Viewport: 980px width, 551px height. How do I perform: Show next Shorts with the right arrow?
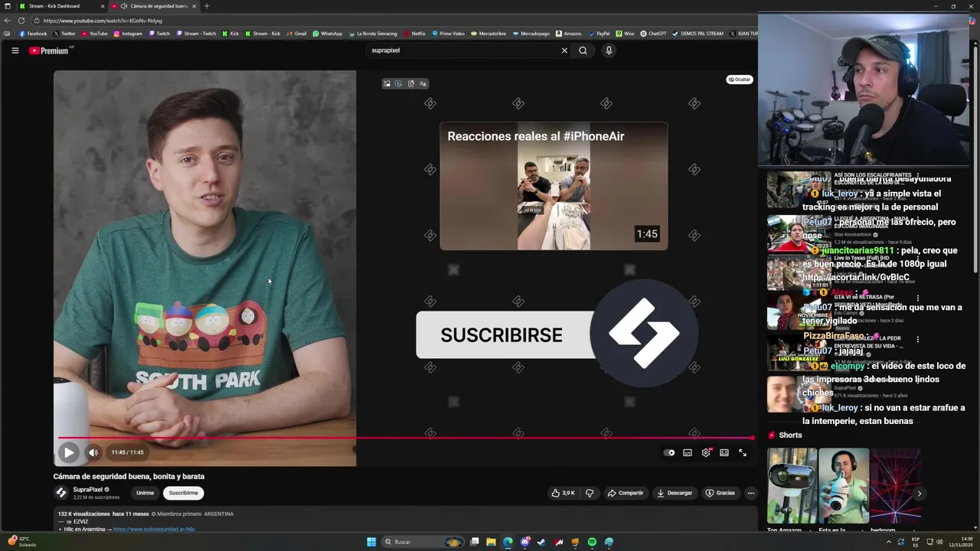919,494
